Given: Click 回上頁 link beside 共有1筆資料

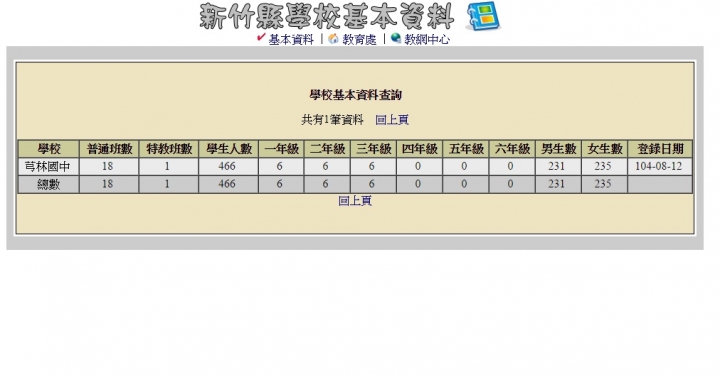Looking at the screenshot, I should (x=392, y=120).
